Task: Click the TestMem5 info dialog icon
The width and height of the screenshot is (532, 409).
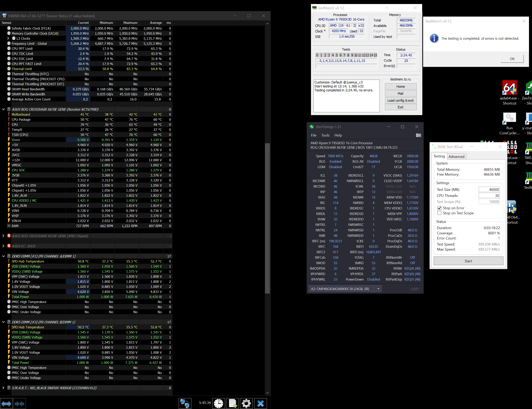Action: click(434, 38)
